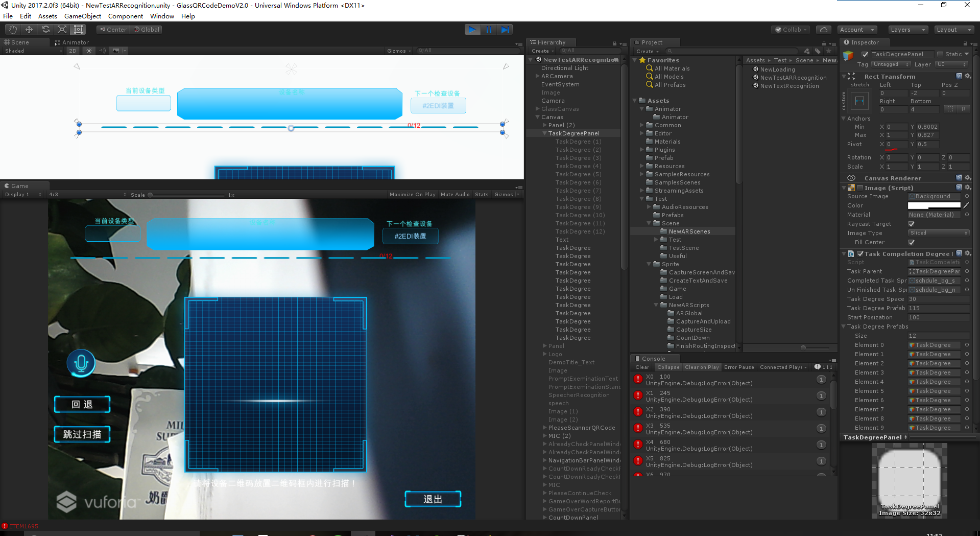Screen dimensions: 980x536
Task: Open the Rect Transform help book icon
Action: point(959,76)
